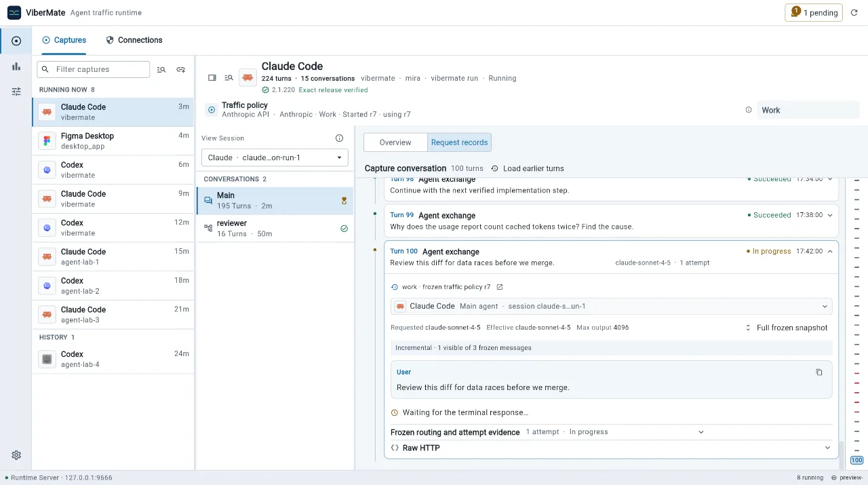Image resolution: width=868 pixels, height=485 pixels.
Task: Click Load earlier turns
Action: tap(528, 168)
